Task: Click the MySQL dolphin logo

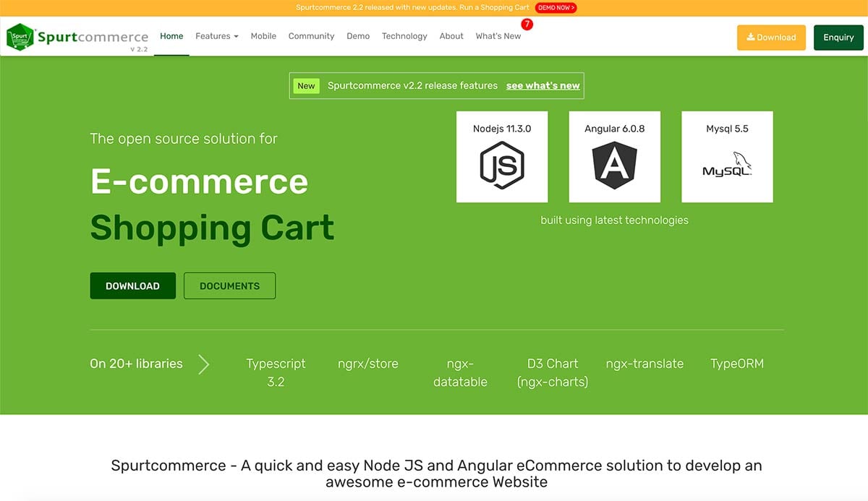Action: pyautogui.click(x=727, y=165)
